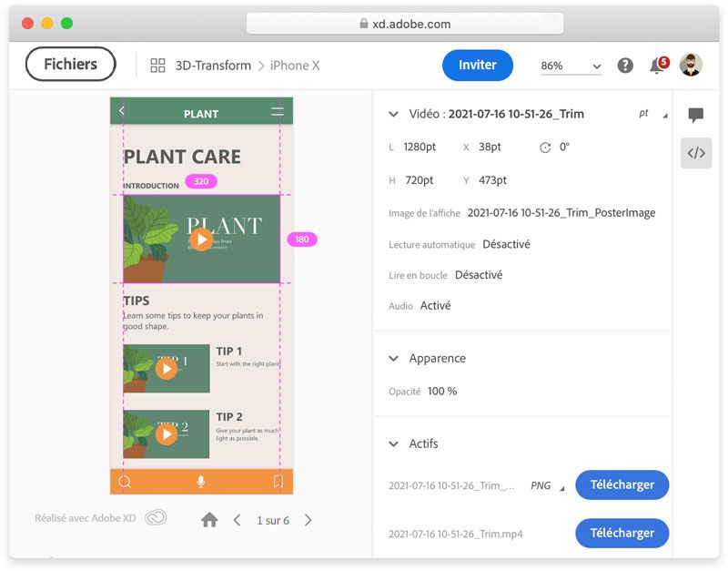728x571 pixels.
Task: Click the xd.adobe.com address bar
Action: tap(405, 24)
